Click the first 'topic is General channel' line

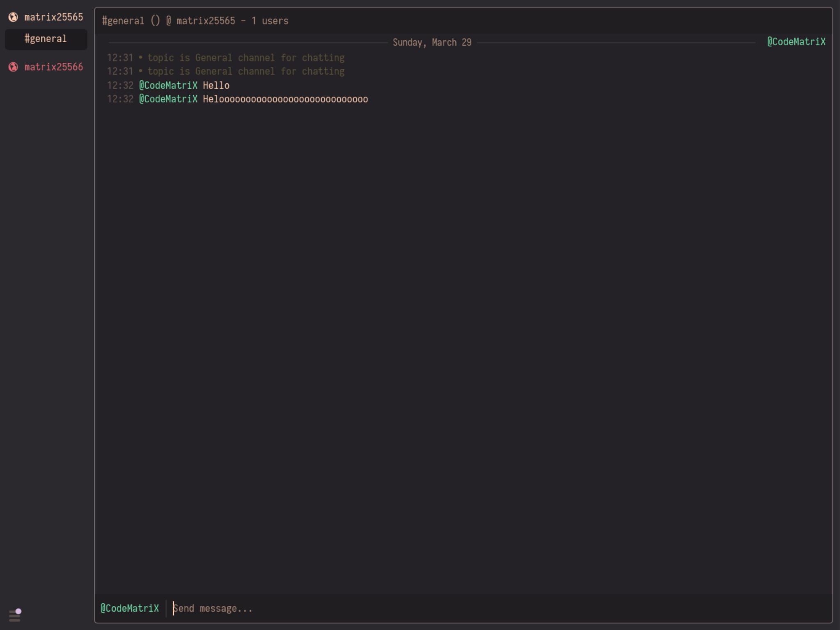click(x=246, y=58)
